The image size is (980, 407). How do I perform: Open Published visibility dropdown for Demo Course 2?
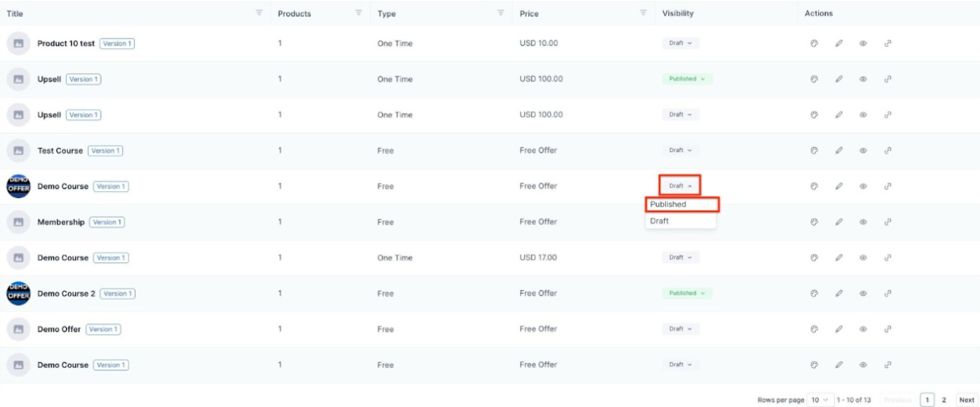click(688, 293)
